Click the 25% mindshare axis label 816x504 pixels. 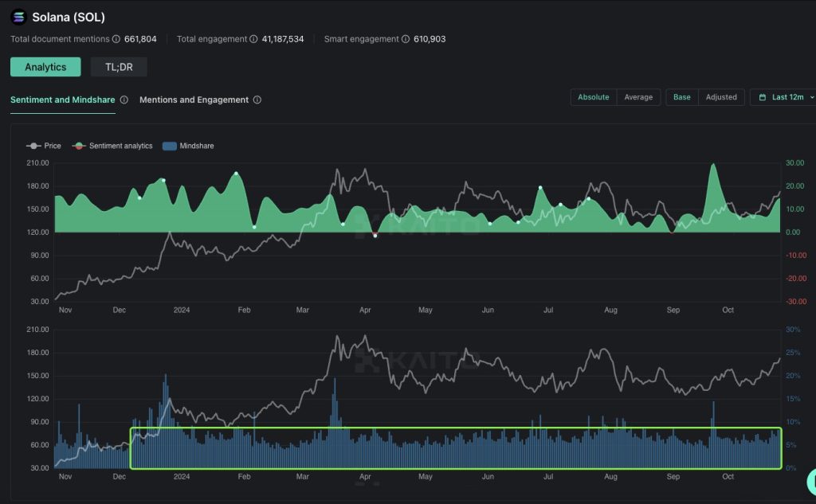[793, 353]
